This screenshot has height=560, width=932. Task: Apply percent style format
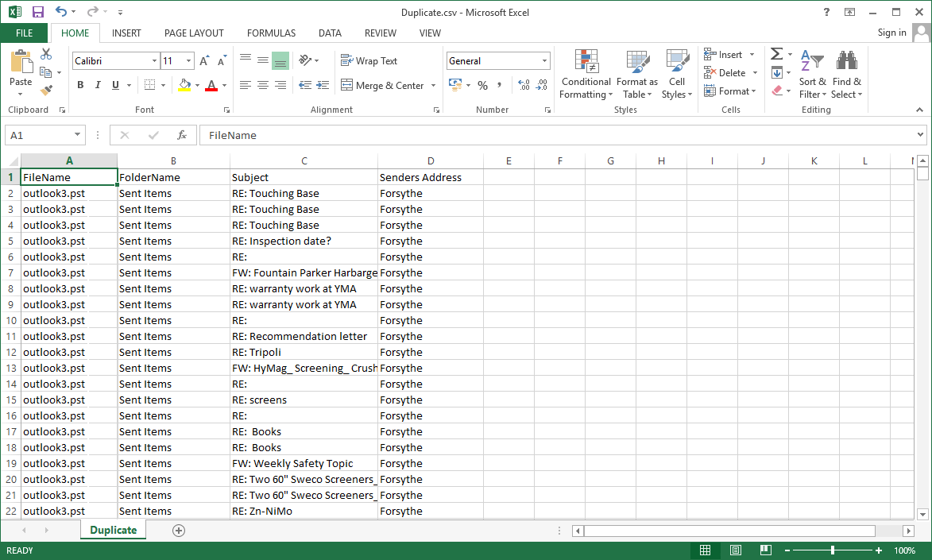pos(482,86)
